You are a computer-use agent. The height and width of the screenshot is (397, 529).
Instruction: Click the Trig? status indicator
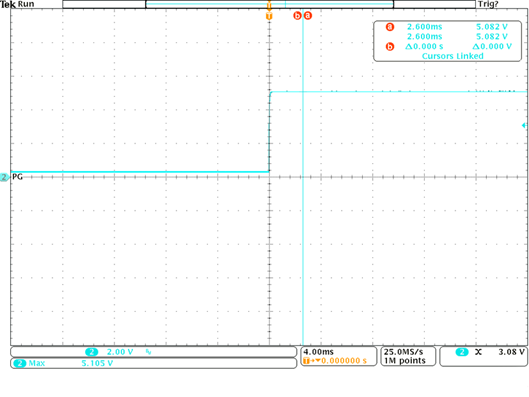(x=488, y=4)
